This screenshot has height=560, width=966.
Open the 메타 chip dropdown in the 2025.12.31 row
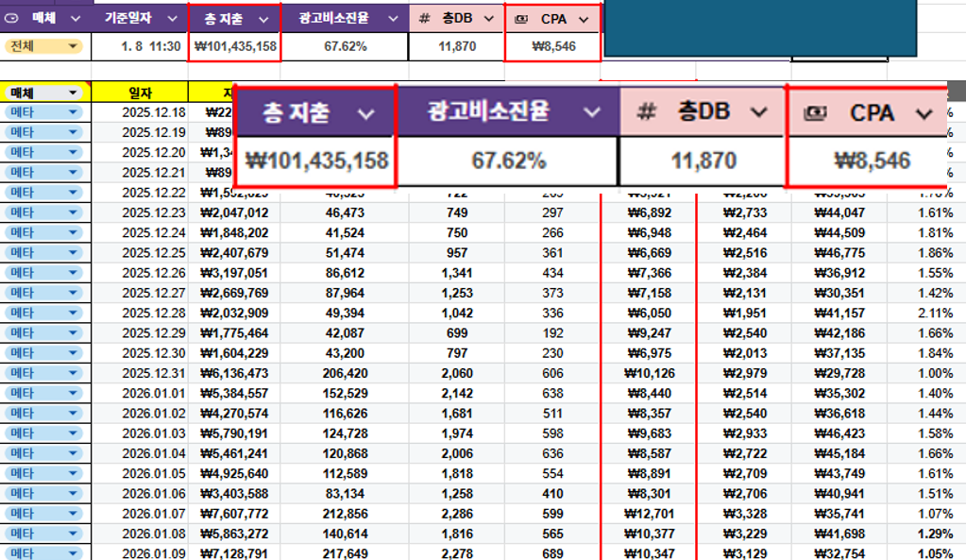[73, 373]
